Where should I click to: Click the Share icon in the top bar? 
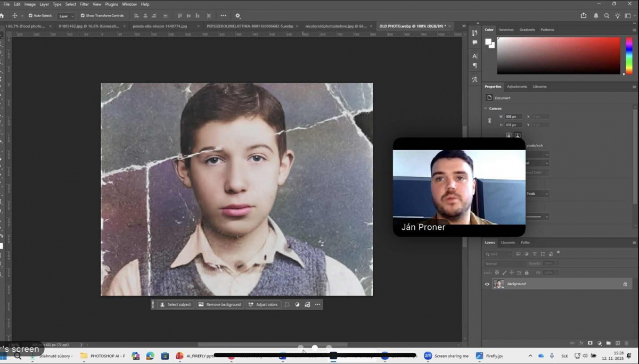pos(584,16)
